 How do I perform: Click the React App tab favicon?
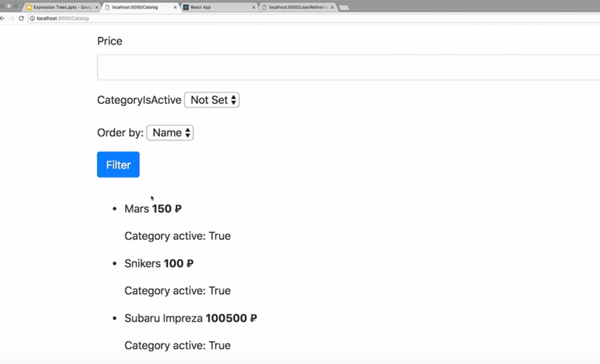(186, 7)
